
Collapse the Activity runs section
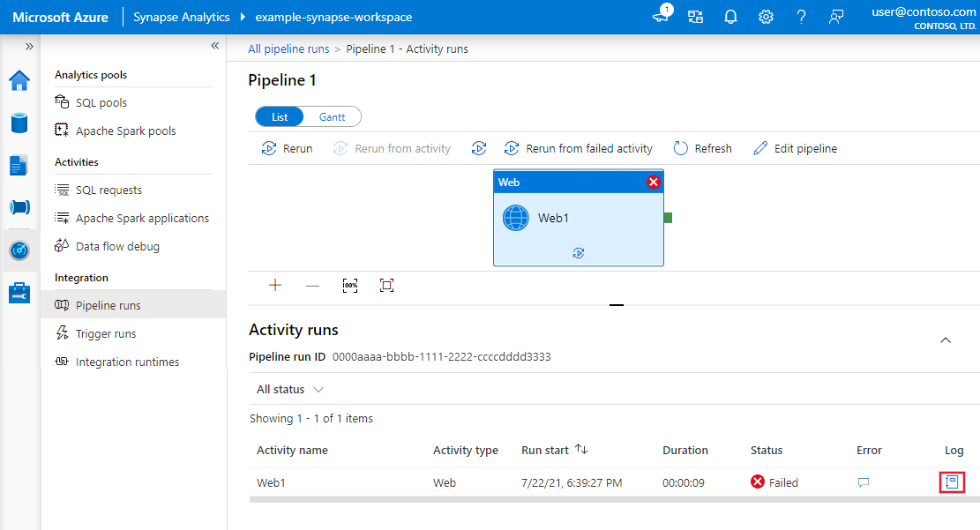946,340
